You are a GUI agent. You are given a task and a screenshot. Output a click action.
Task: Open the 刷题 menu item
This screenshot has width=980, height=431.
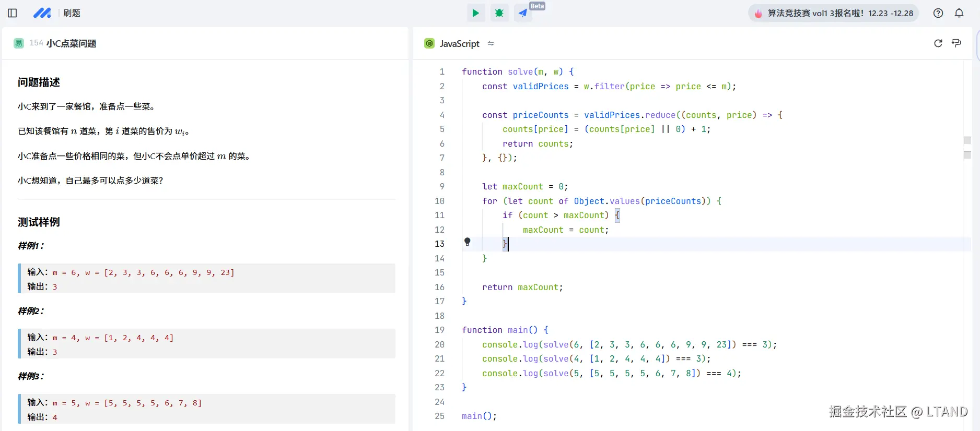72,13
